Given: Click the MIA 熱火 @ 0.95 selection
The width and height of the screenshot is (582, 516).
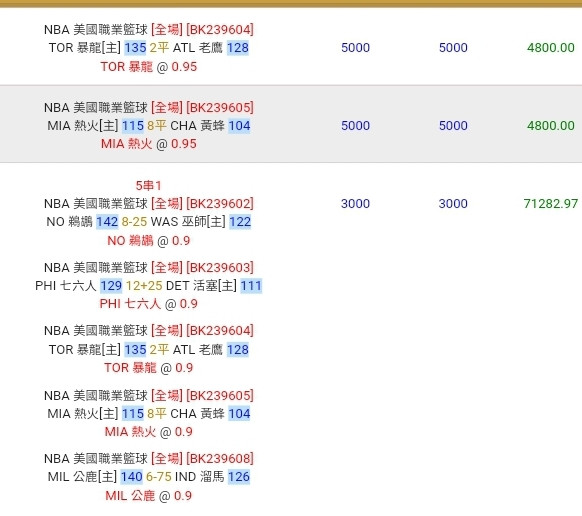Looking at the screenshot, I should (x=148, y=144).
